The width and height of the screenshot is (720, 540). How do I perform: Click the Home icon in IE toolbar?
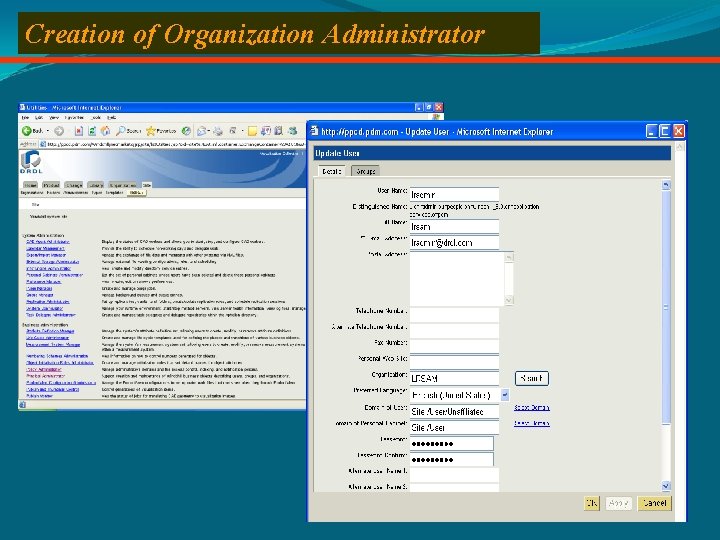click(105, 131)
